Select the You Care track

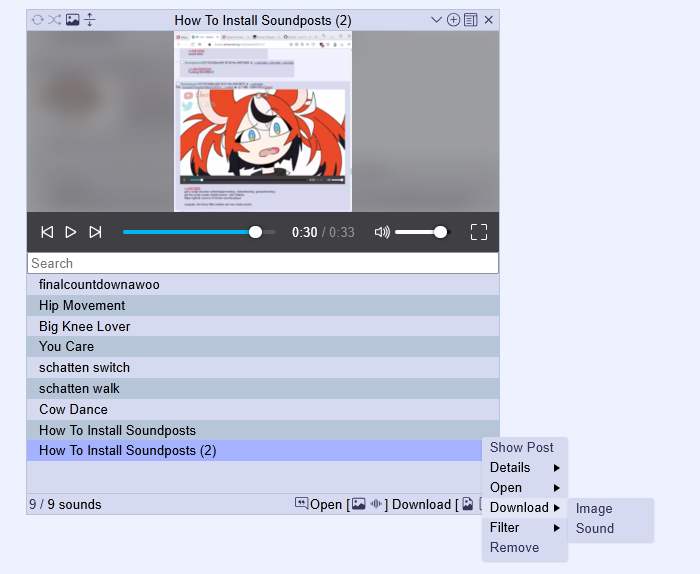point(263,346)
